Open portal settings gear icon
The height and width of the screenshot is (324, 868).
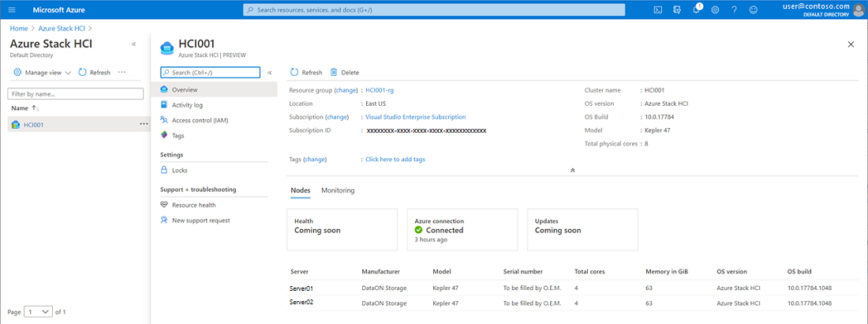pyautogui.click(x=715, y=9)
